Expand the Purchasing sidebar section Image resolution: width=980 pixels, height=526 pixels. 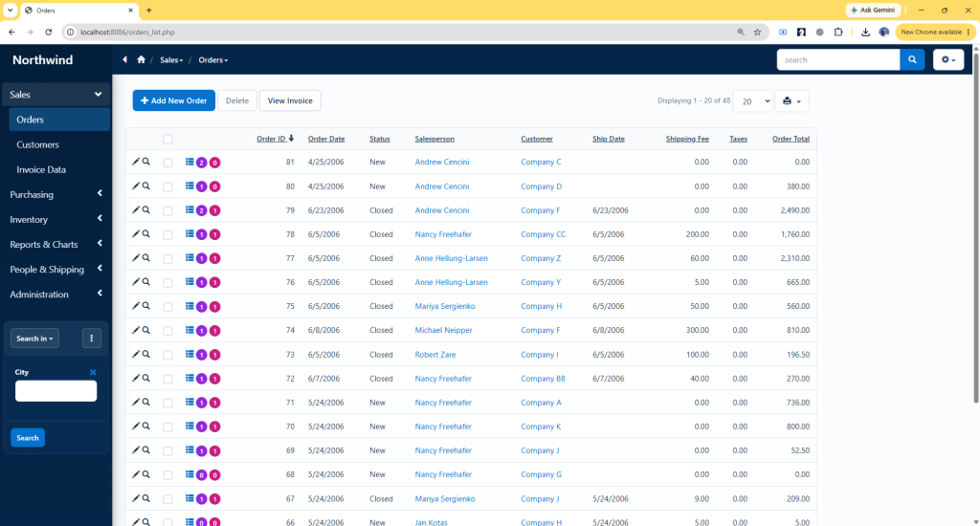coord(56,194)
